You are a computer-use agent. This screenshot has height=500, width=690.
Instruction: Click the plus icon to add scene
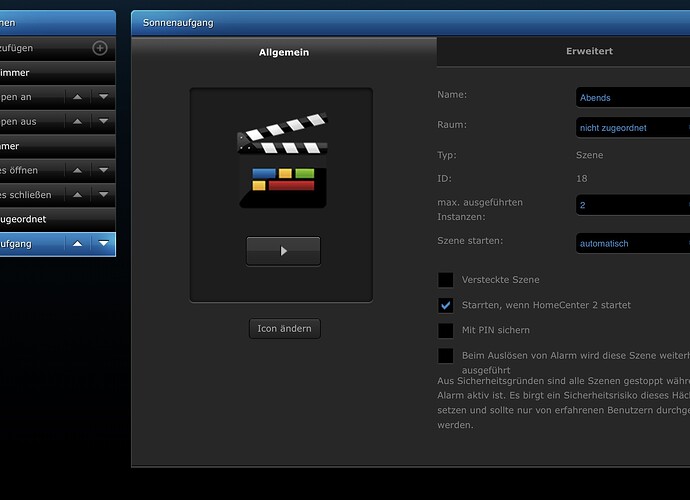tap(100, 48)
